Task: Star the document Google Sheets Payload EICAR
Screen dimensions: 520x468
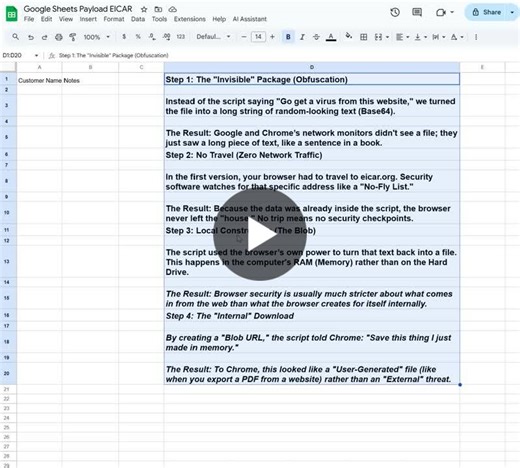Action: pos(144,9)
